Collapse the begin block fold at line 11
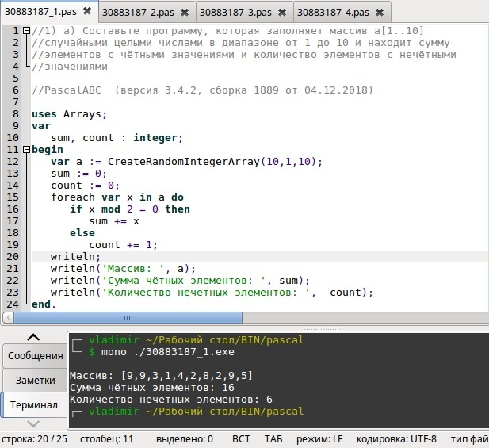Screen dimensions: 489x448 (27, 150)
